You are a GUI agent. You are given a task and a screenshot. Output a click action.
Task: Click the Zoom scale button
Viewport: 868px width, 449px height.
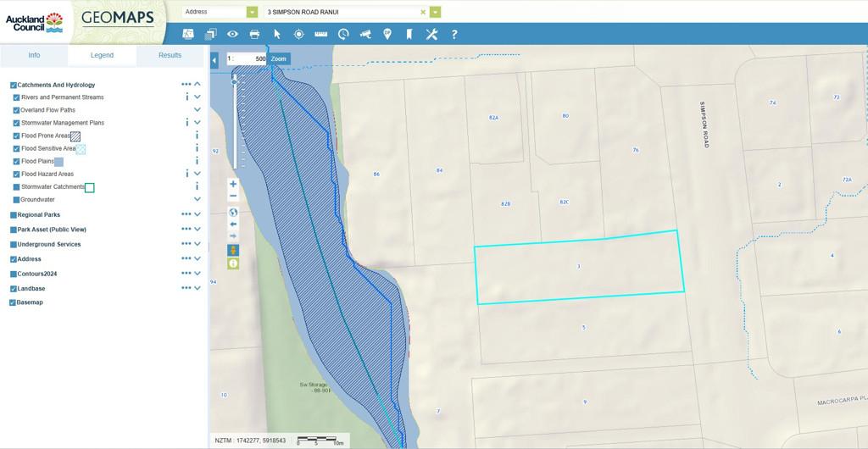pos(279,58)
